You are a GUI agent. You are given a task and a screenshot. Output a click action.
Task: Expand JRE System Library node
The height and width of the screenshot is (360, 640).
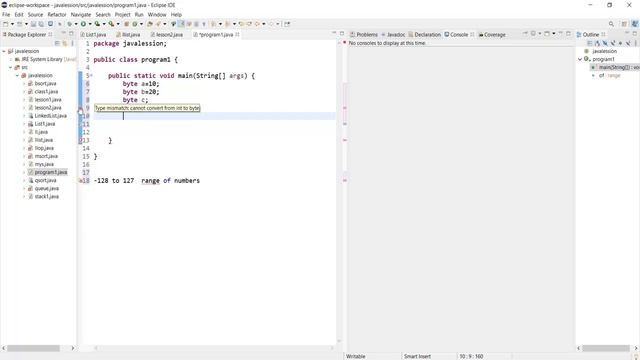click(x=11, y=60)
